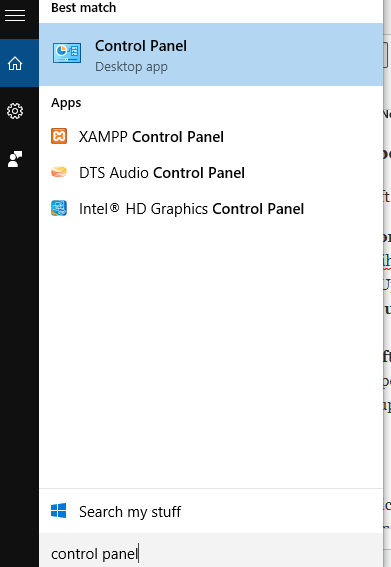Click the Intel HD Graphics app icon
Viewport: 391px width, 567px height.
point(59,208)
